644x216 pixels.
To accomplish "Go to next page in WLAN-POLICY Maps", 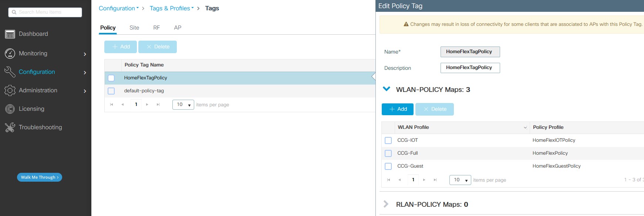I will click(424, 180).
